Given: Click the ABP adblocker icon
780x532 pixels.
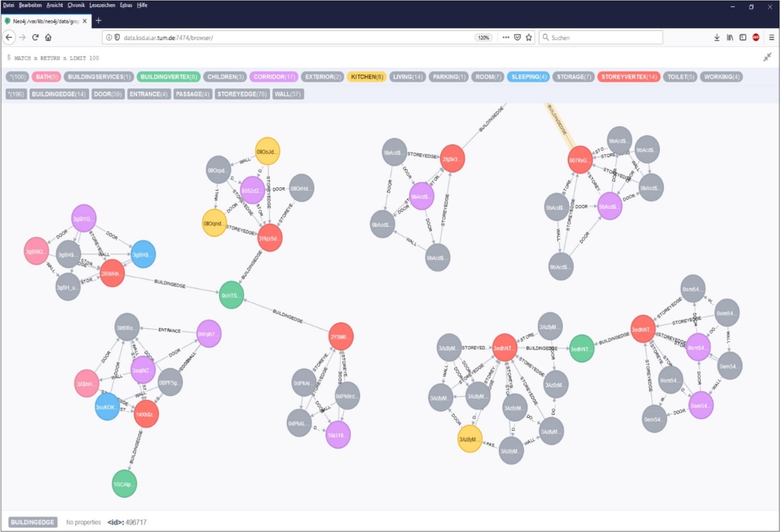Looking at the screenshot, I should (756, 37).
